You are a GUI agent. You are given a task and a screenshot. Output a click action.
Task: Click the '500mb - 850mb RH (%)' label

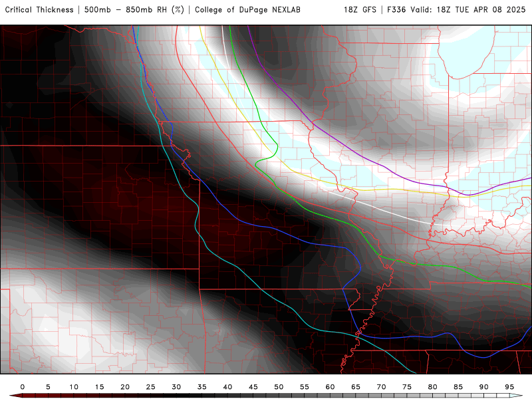(x=134, y=10)
